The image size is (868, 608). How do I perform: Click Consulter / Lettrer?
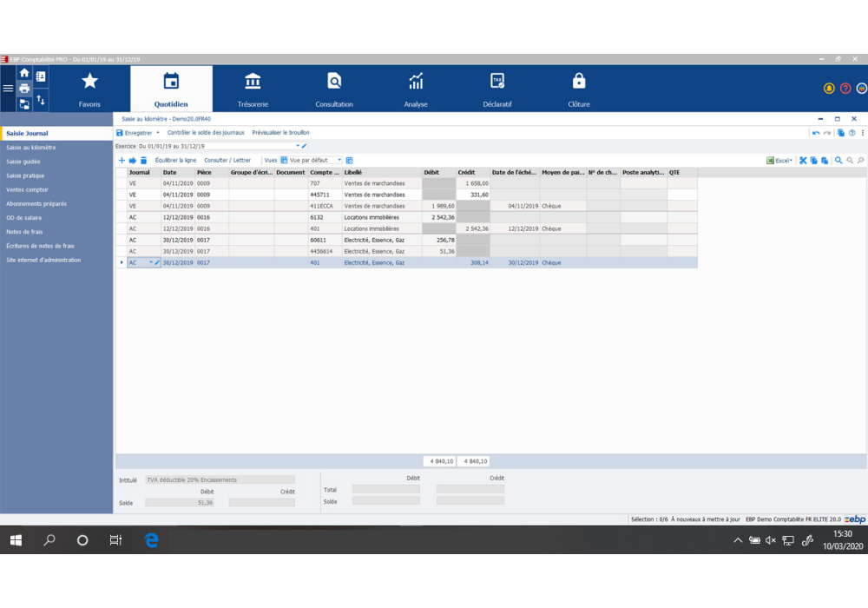tap(227, 161)
